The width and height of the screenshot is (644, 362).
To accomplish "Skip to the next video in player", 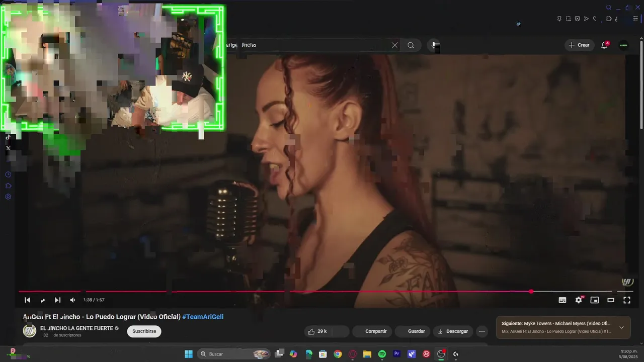I will (57, 300).
